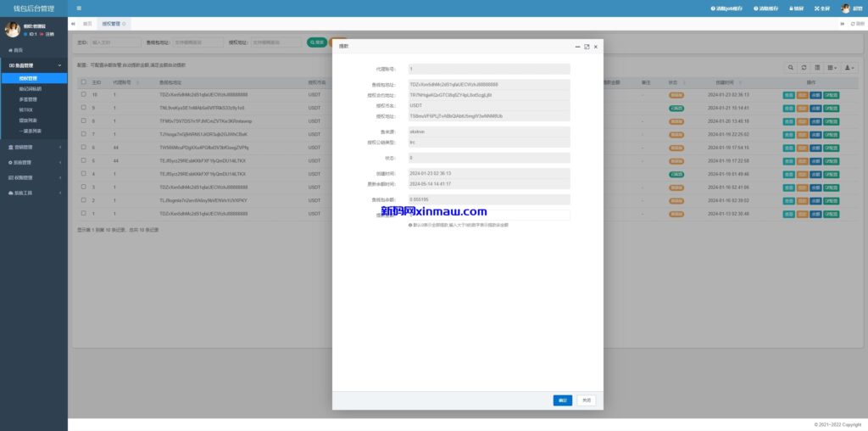Select 首页 in the left sidebar

[x=19, y=51]
